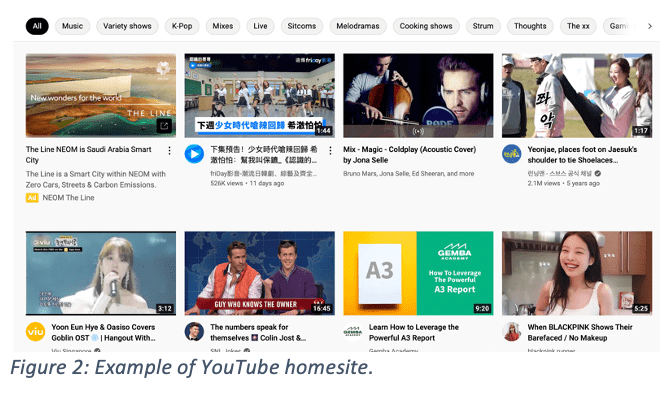Choose the Melodramas filter chip
Image resolution: width=672 pixels, height=402 pixels.
click(357, 26)
